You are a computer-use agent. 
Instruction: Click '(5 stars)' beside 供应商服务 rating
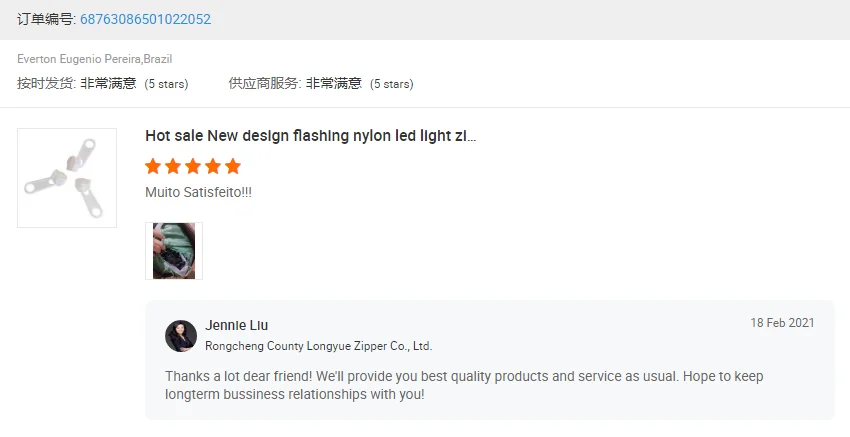click(392, 84)
